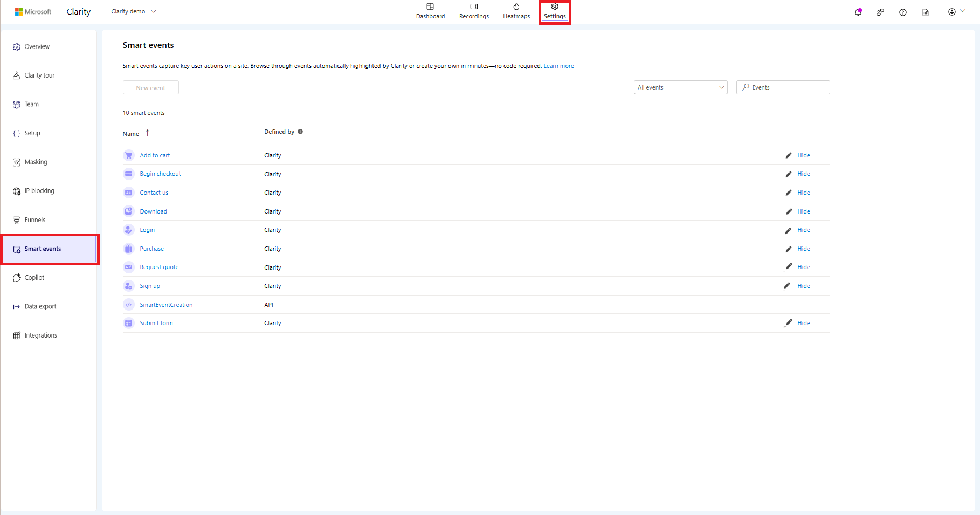Screen dimensions: 980x515
Task: Click the Clarity product name in header
Action: click(79, 11)
